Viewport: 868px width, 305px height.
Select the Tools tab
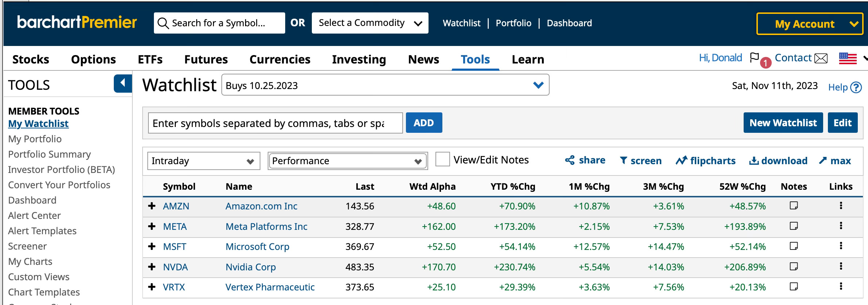475,59
